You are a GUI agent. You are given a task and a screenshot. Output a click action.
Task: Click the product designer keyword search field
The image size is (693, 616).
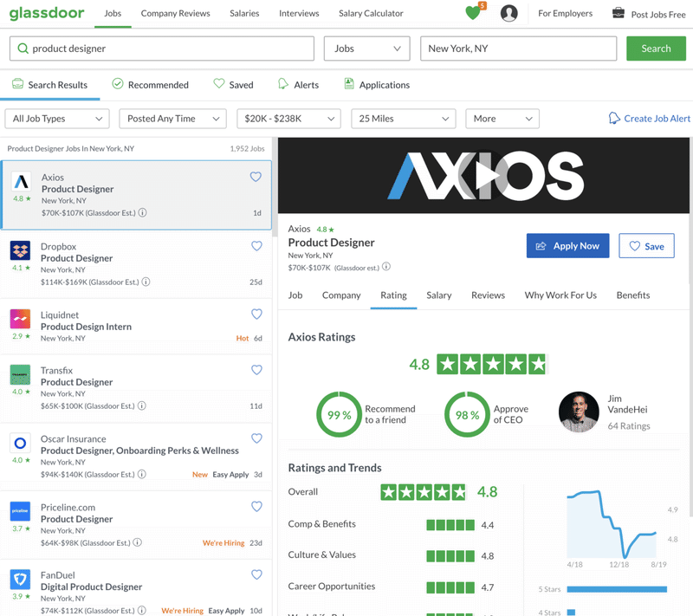[x=162, y=49]
